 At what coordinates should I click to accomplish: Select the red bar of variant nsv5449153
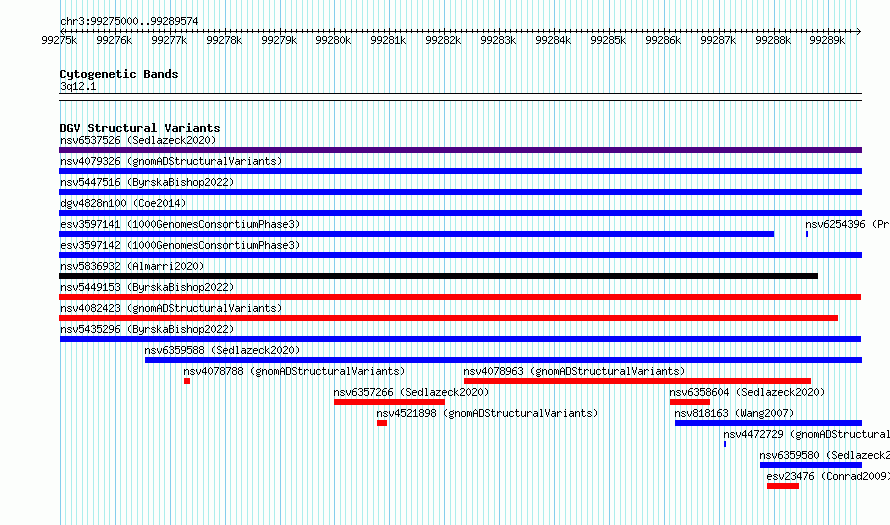tap(460, 297)
